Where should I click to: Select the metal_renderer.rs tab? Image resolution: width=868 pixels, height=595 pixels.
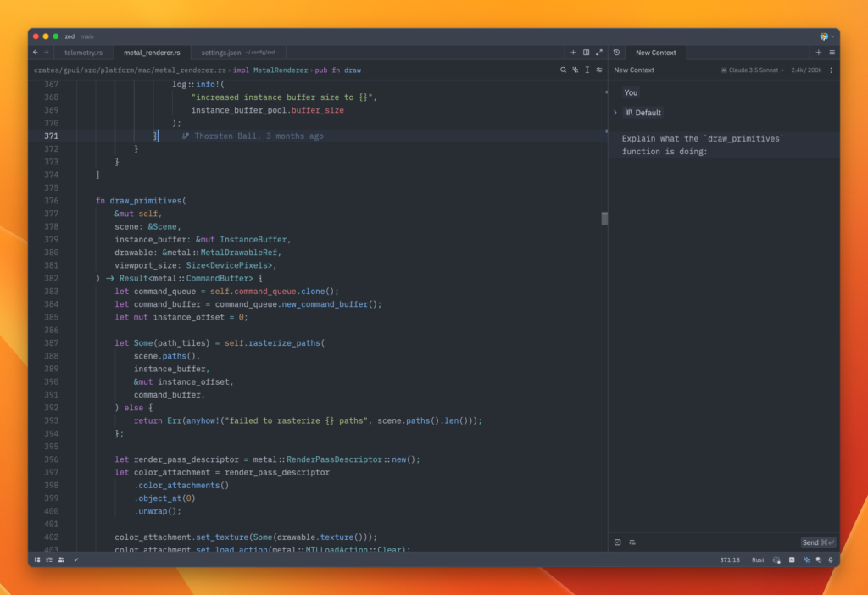[152, 53]
